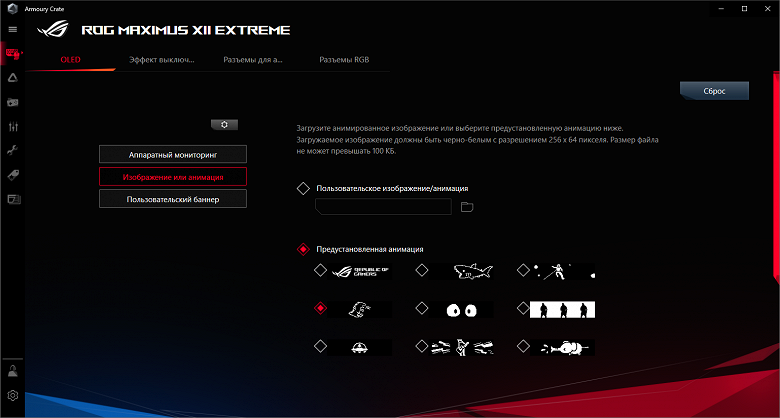Click the red vertical scrollbar on right edge
780x418 pixels.
point(777,179)
